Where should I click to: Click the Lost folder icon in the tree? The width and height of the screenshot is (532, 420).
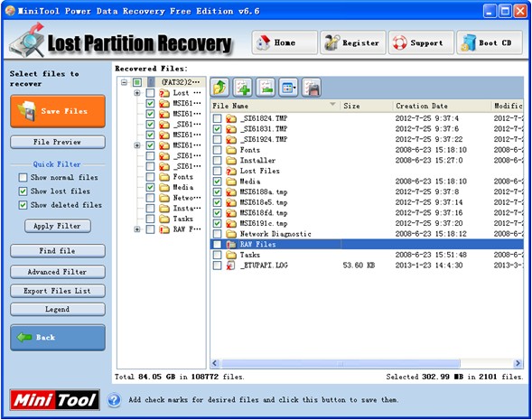164,93
